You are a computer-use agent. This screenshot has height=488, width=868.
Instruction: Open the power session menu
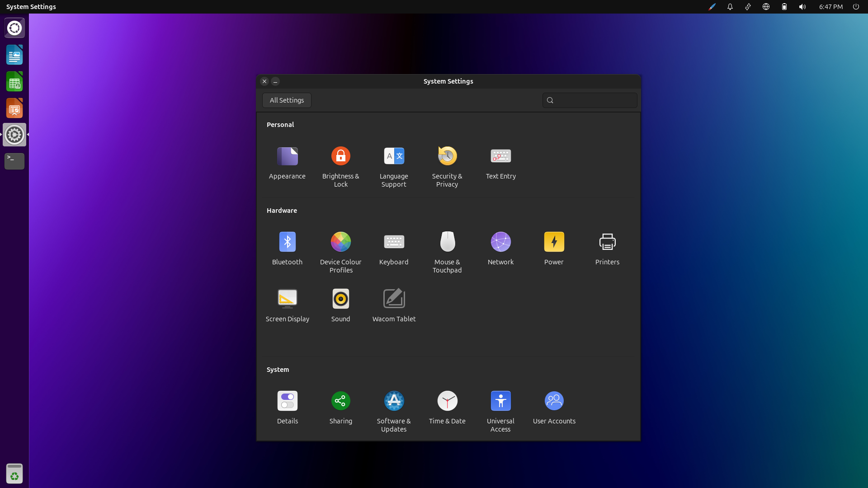pos(856,7)
